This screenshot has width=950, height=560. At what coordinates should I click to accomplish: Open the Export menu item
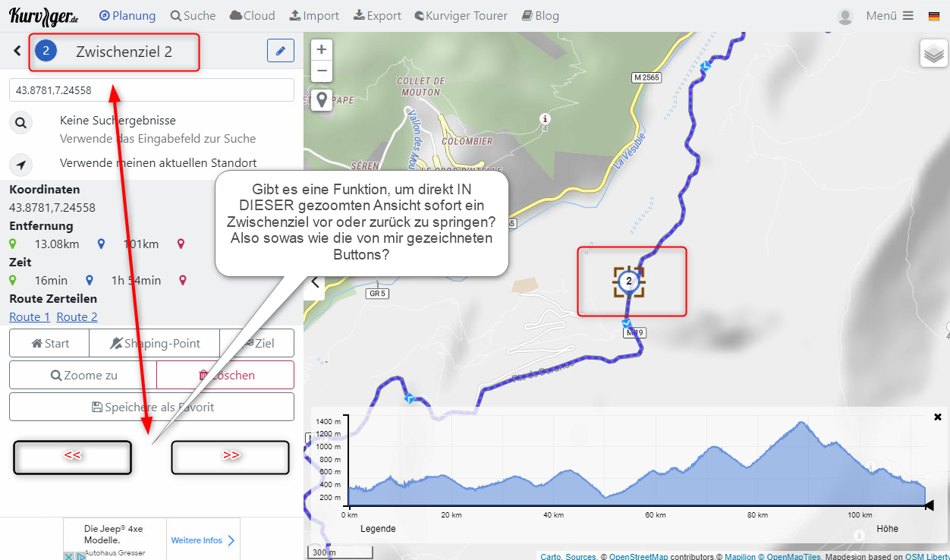coord(377,16)
